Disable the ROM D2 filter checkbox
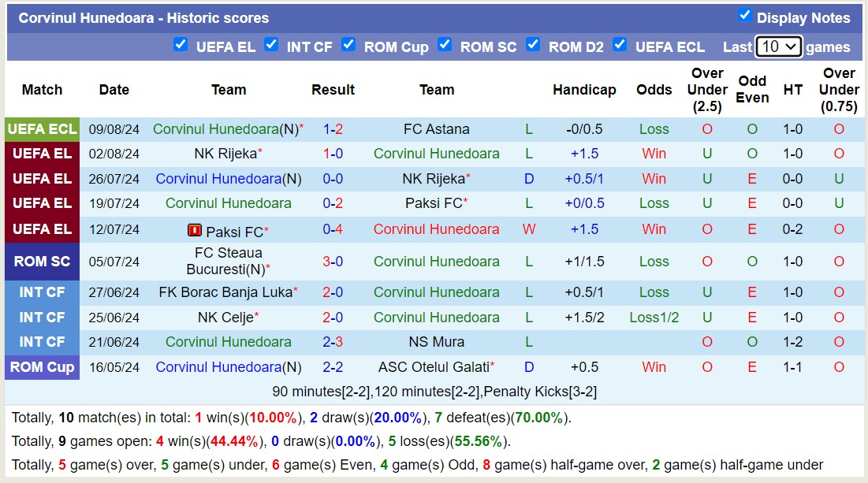868x483 pixels. click(533, 44)
